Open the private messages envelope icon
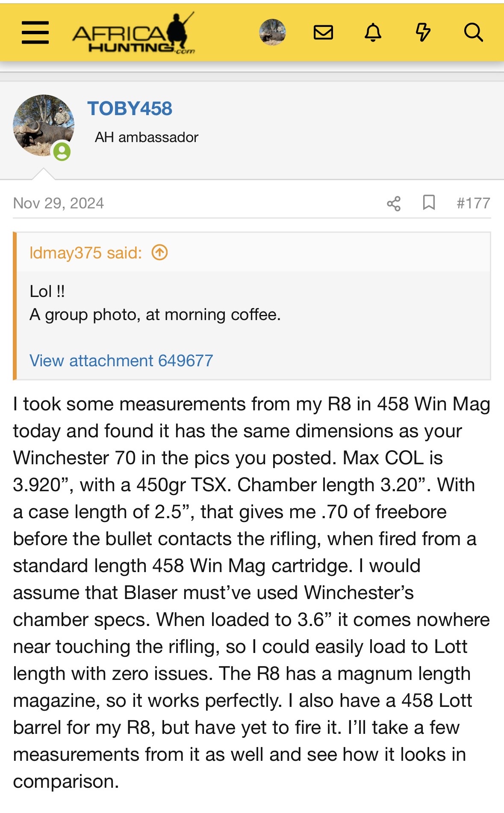The height and width of the screenshot is (813, 504). [323, 33]
